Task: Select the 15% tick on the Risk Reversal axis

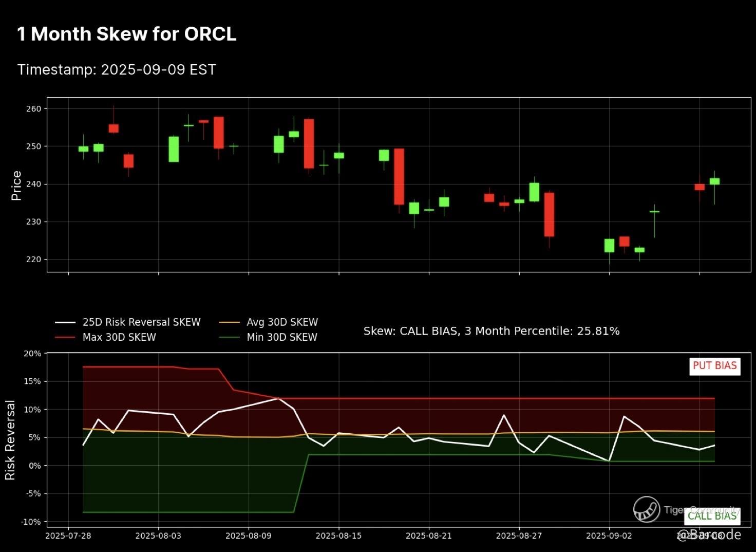Action: click(x=32, y=381)
